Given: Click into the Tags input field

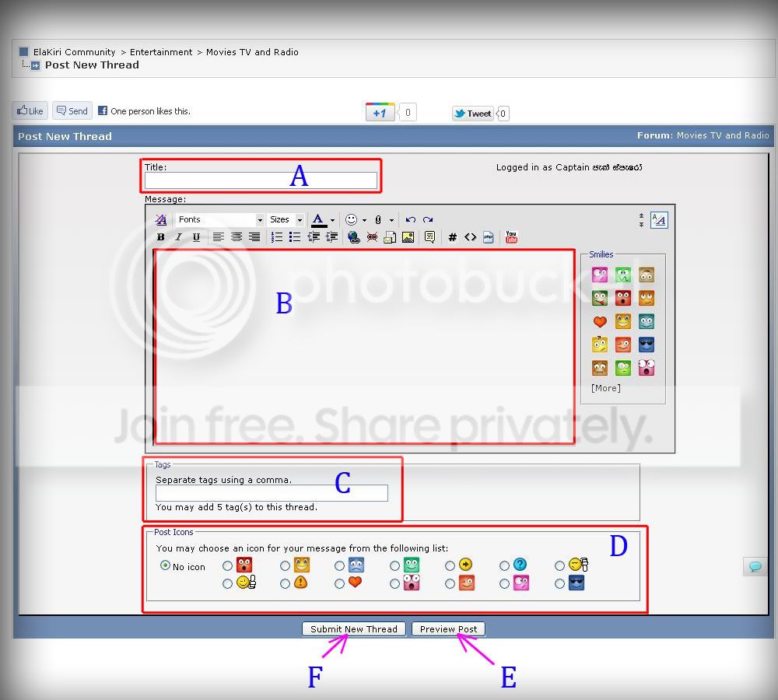Looking at the screenshot, I should click(x=272, y=492).
